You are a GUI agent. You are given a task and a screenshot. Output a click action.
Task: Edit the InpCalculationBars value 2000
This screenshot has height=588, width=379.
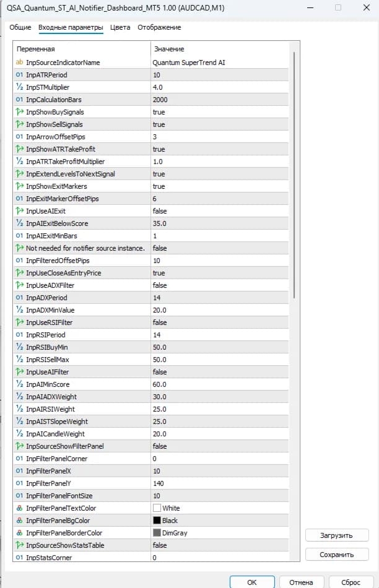click(x=219, y=100)
